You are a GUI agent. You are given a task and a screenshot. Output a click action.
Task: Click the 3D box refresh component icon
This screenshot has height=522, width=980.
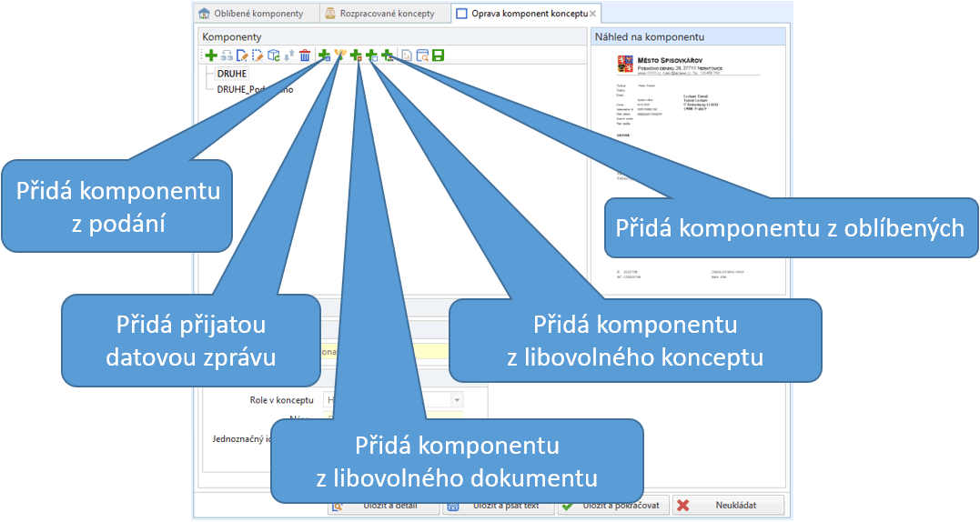click(x=274, y=55)
